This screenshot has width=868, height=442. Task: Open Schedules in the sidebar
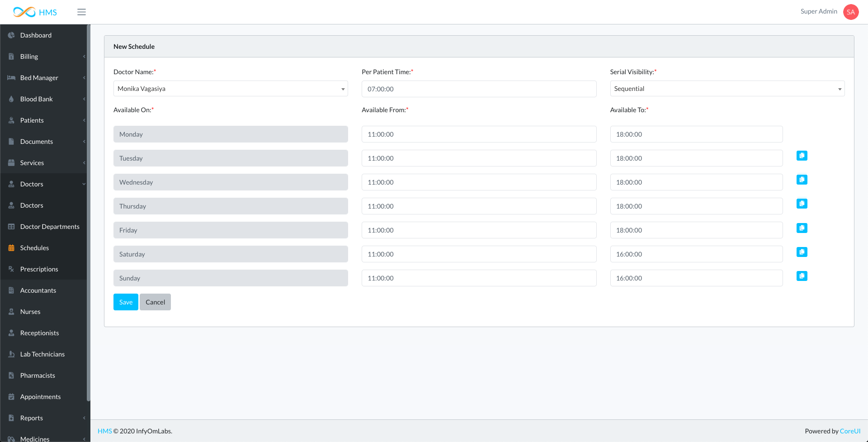coord(34,248)
